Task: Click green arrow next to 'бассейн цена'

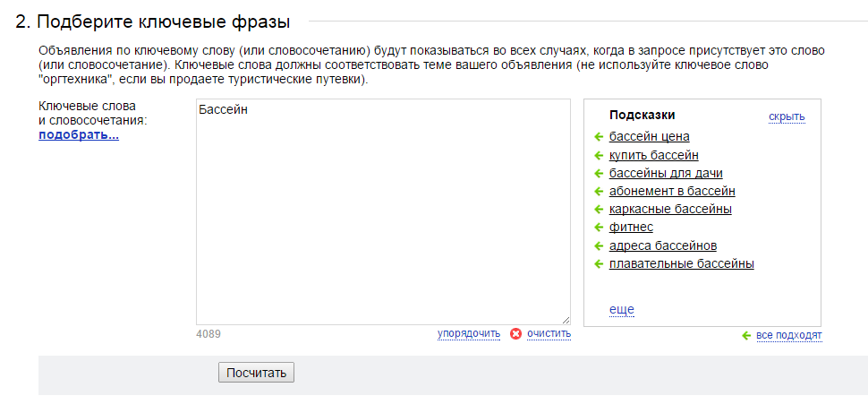Action: point(598,137)
